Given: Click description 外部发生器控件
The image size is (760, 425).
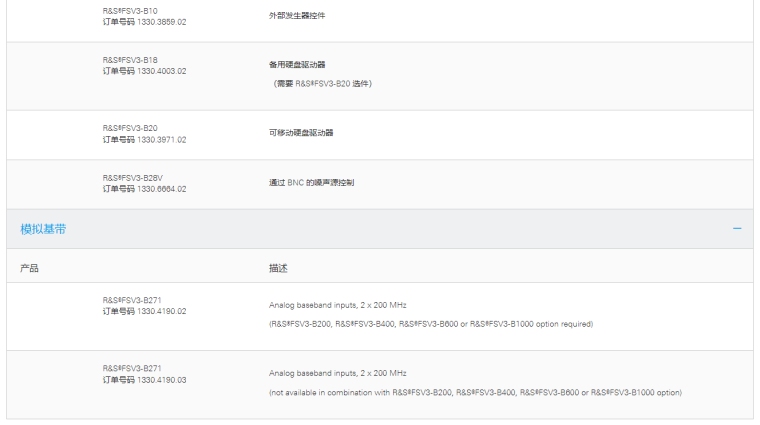Looking at the screenshot, I should pos(297,16).
